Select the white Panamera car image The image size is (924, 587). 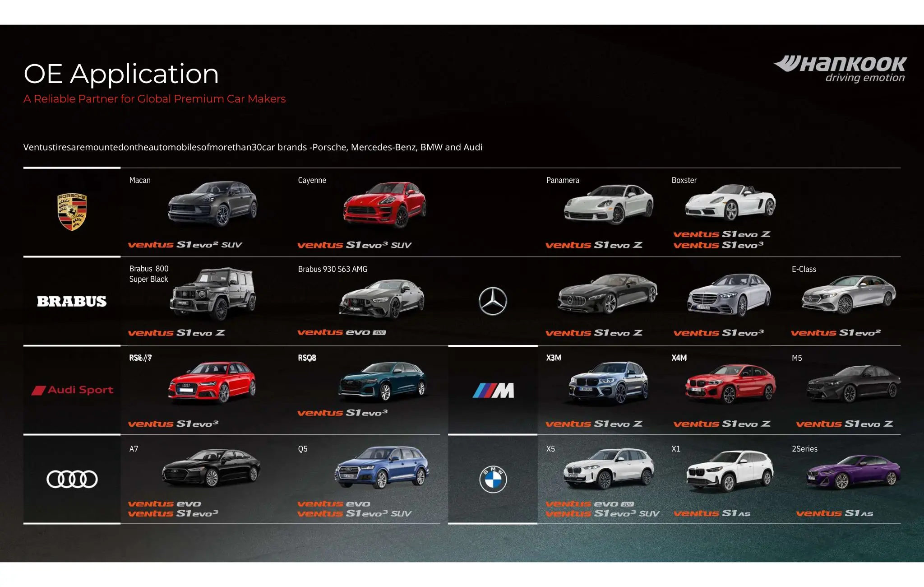(x=609, y=205)
